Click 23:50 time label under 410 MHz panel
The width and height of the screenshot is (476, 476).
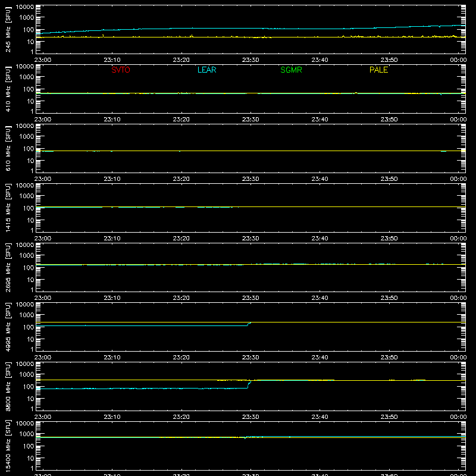(389, 120)
